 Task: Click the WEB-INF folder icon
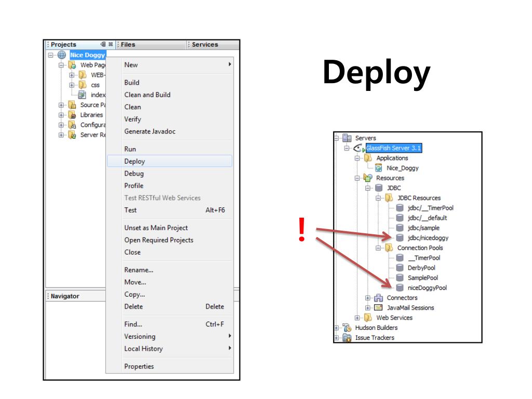[x=83, y=75]
